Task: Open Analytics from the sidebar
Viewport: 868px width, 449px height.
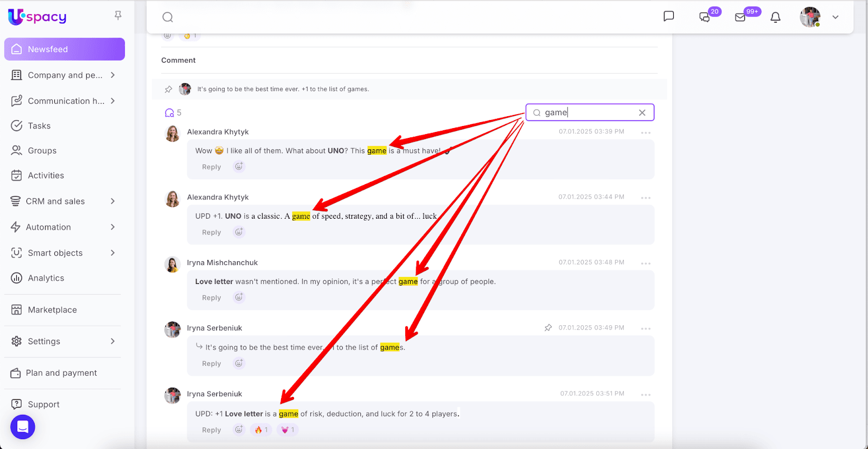Action: [46, 278]
